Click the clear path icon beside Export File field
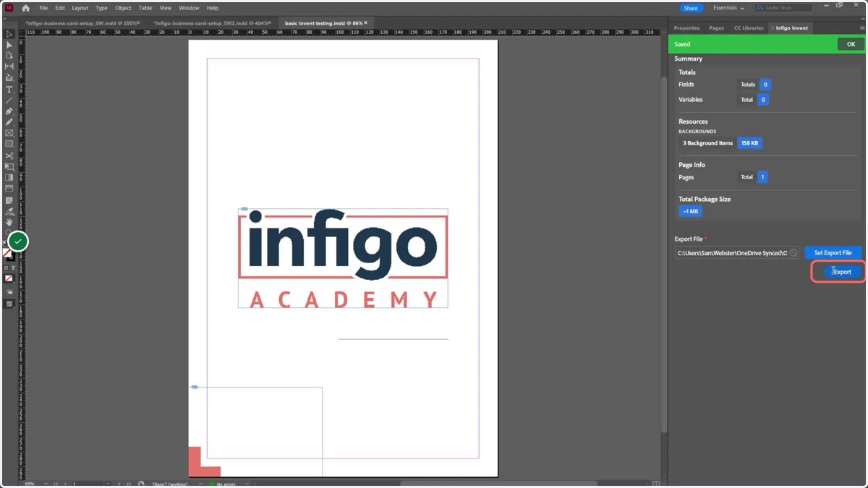Screen dimensions: 868x488 [793, 253]
